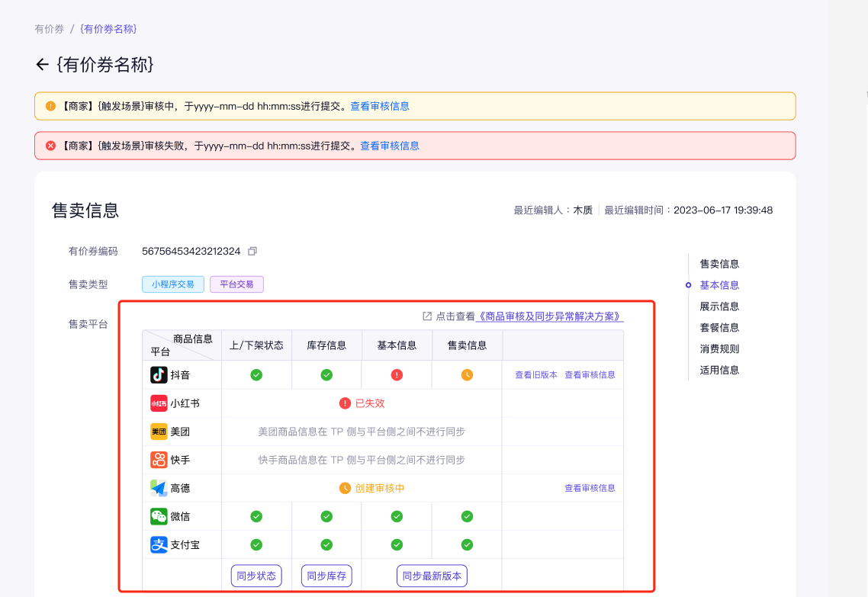Click the 有价券 breadcrumb

click(x=49, y=29)
